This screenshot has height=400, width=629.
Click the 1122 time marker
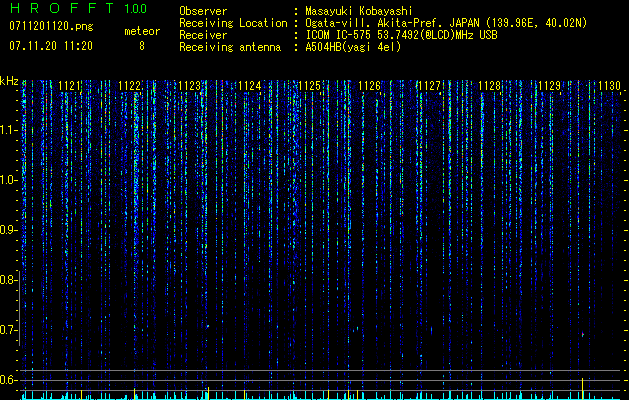[x=130, y=86]
